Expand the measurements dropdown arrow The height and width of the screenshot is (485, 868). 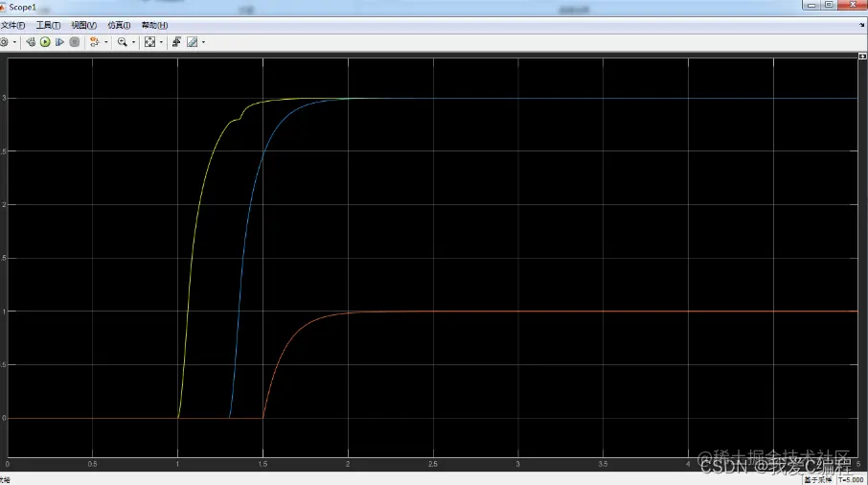[203, 42]
